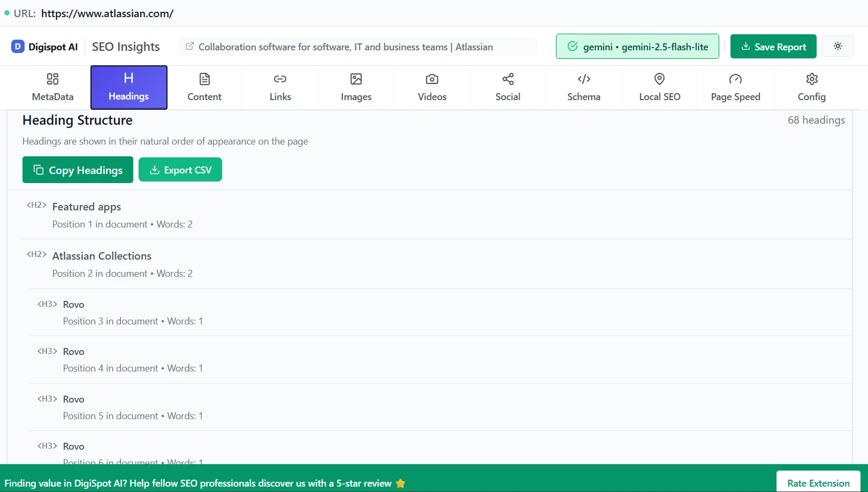Open the gemini-2.5-flash-lite model selector

pos(637,47)
